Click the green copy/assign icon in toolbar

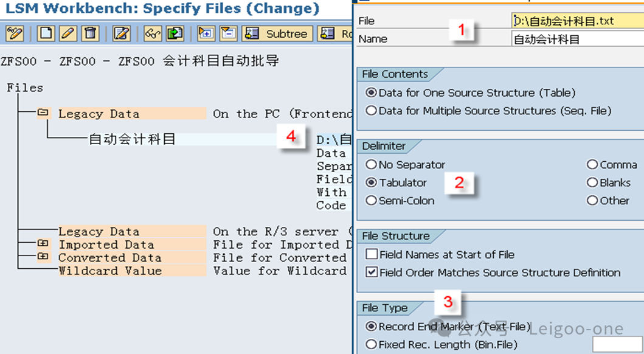175,33
